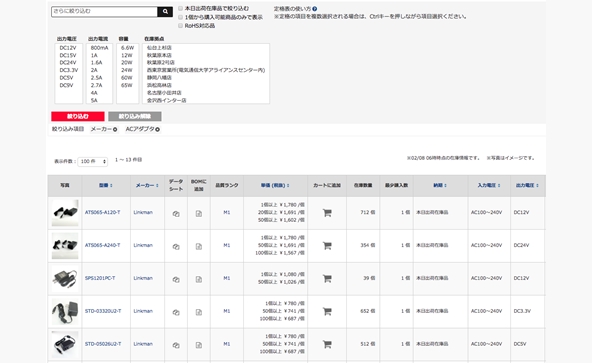
Task: Sort by 入力電圧 column header
Action: click(489, 185)
